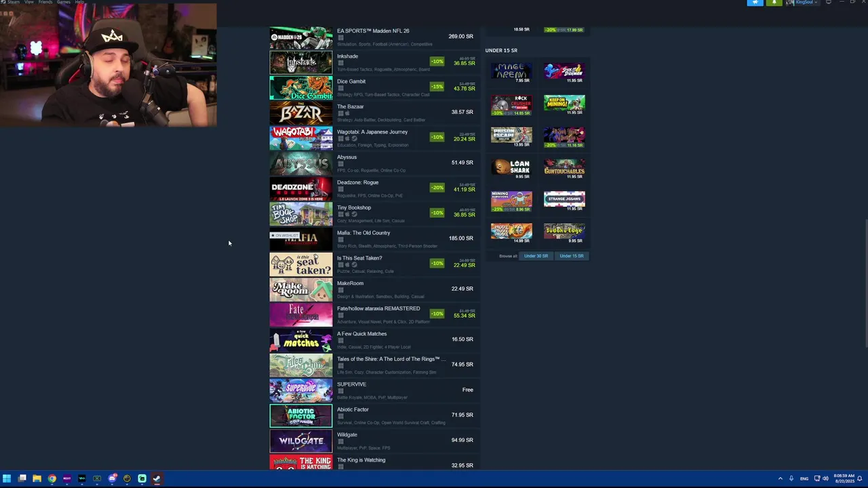Click the MakeRoom title
This screenshot has height=488, width=868.
[x=350, y=283]
